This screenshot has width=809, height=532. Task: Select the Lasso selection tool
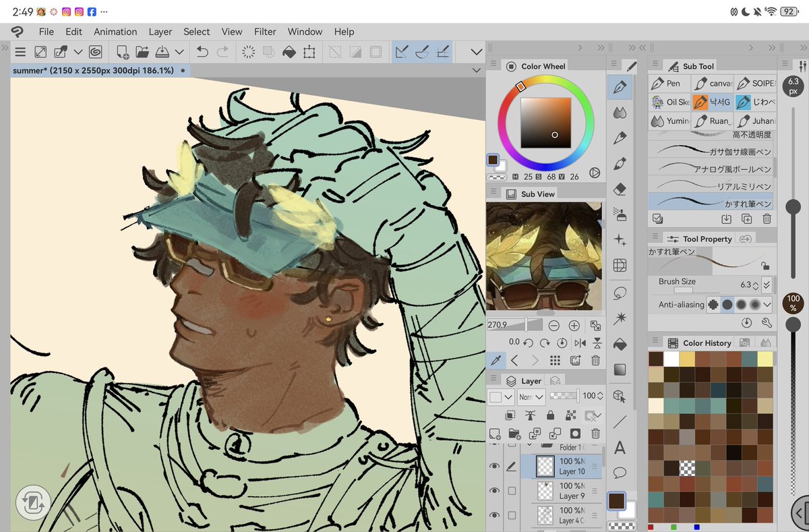(620, 293)
